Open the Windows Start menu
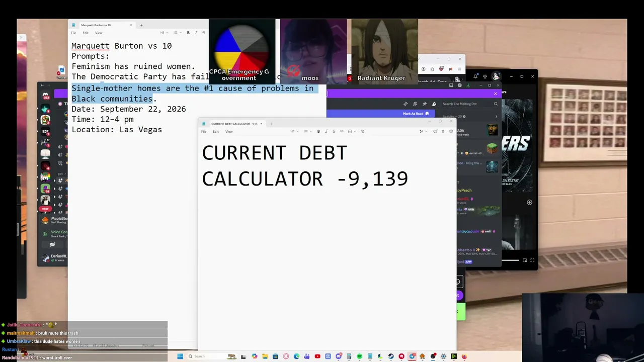The width and height of the screenshot is (644, 362). coord(180,356)
